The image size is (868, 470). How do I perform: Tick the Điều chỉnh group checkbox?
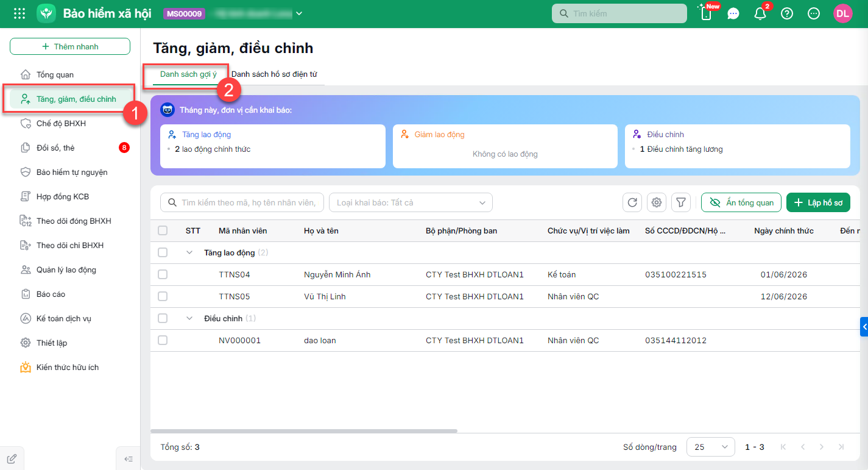163,318
